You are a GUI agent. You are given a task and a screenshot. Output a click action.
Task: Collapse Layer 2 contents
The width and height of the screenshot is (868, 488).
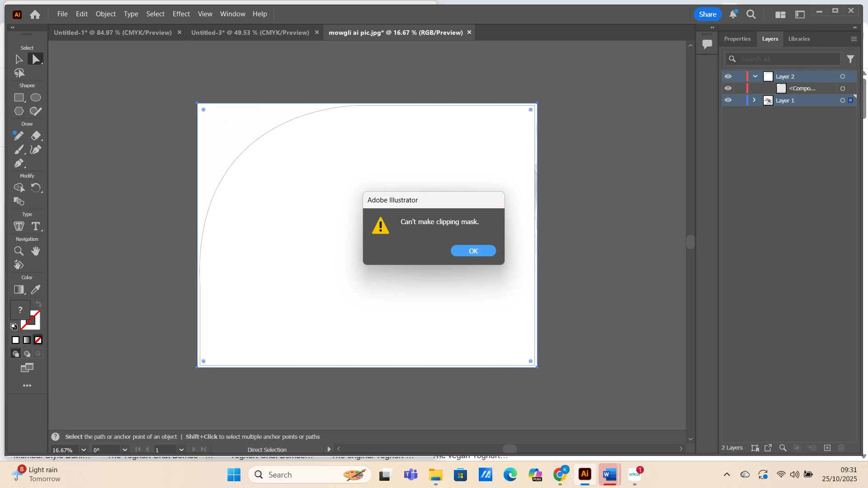click(755, 76)
